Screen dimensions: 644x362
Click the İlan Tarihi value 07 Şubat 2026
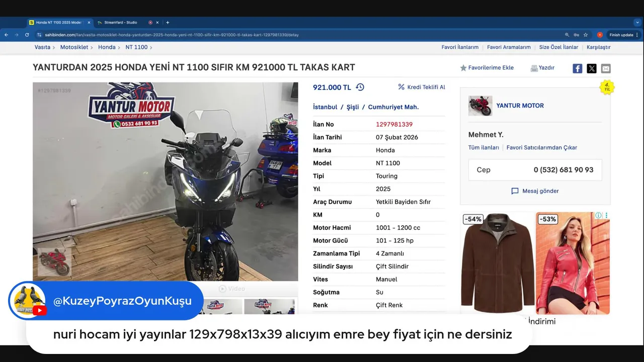coord(397,137)
